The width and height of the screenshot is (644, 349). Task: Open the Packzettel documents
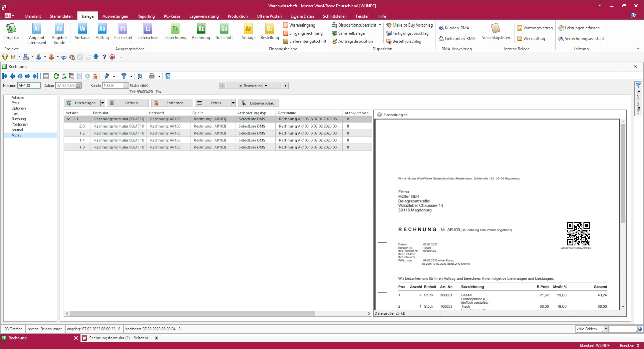point(123,32)
